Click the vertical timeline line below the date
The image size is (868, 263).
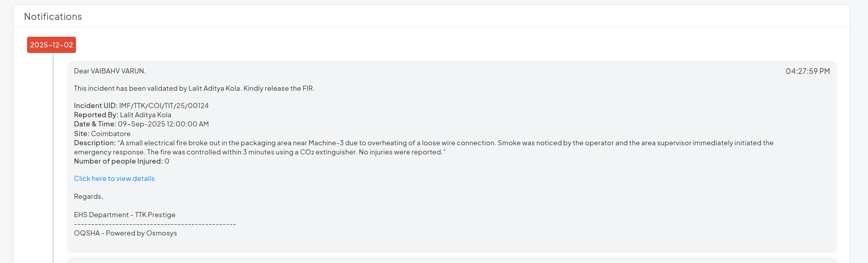pyautogui.click(x=53, y=153)
